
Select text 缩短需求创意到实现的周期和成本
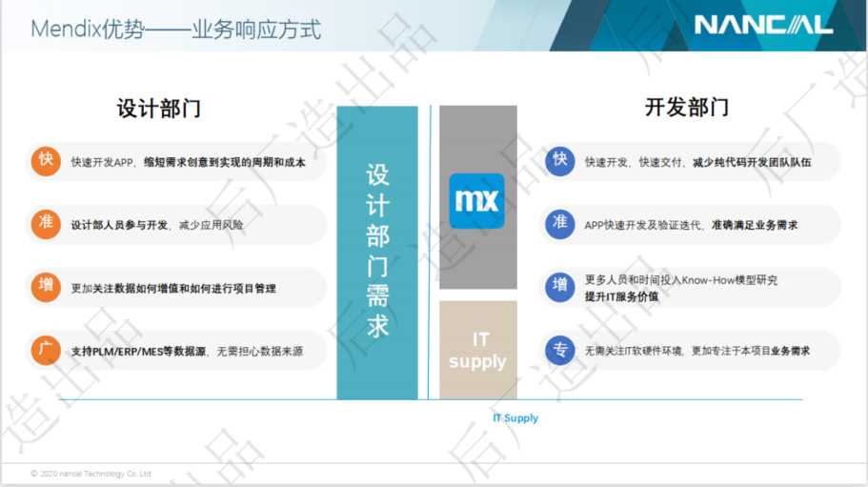pos(225,162)
